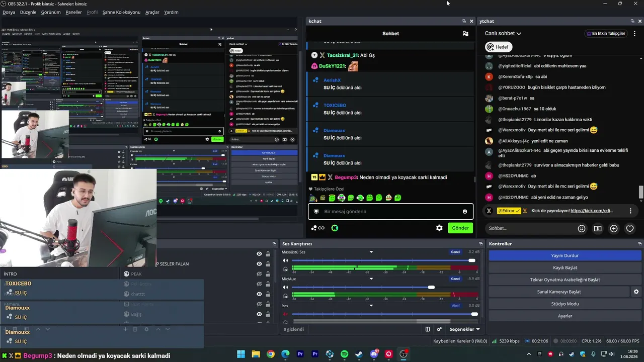Click Yayını Durdur to stop streaming

click(565, 255)
